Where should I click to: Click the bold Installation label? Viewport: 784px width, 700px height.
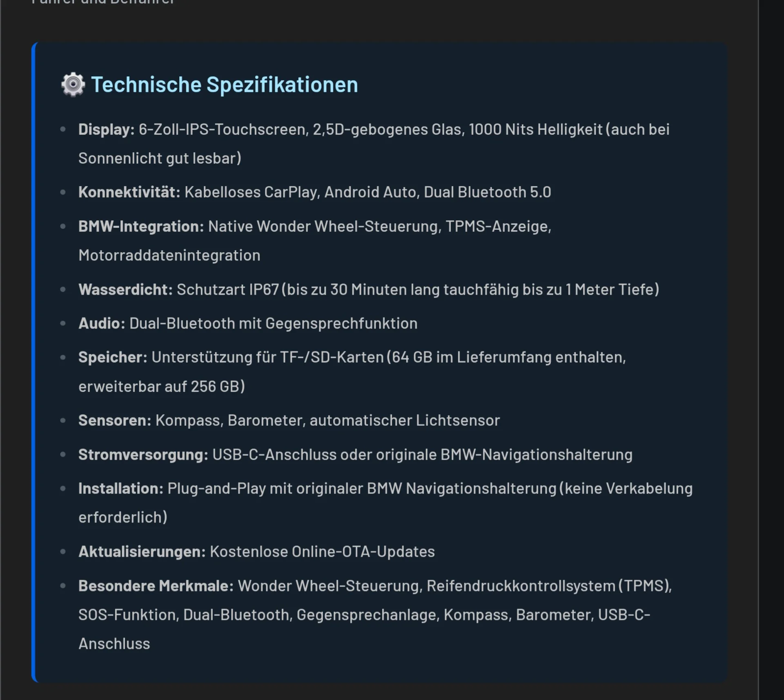pos(121,489)
